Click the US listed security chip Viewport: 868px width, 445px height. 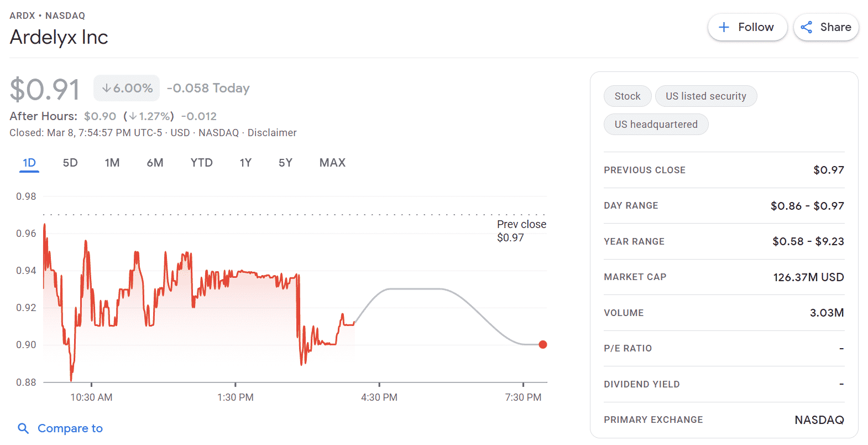pyautogui.click(x=706, y=96)
